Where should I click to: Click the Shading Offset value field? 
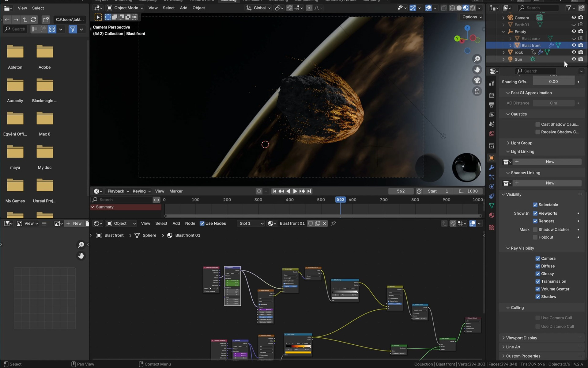[x=553, y=82]
